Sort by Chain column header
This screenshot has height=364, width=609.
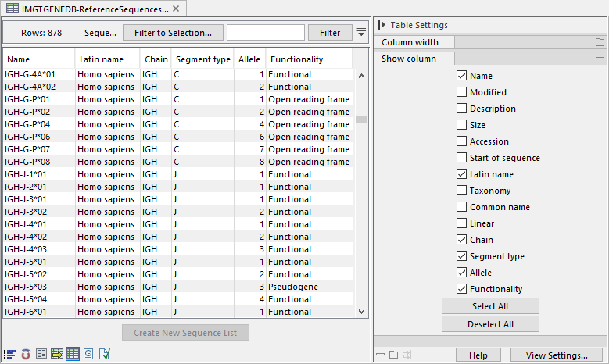156,59
